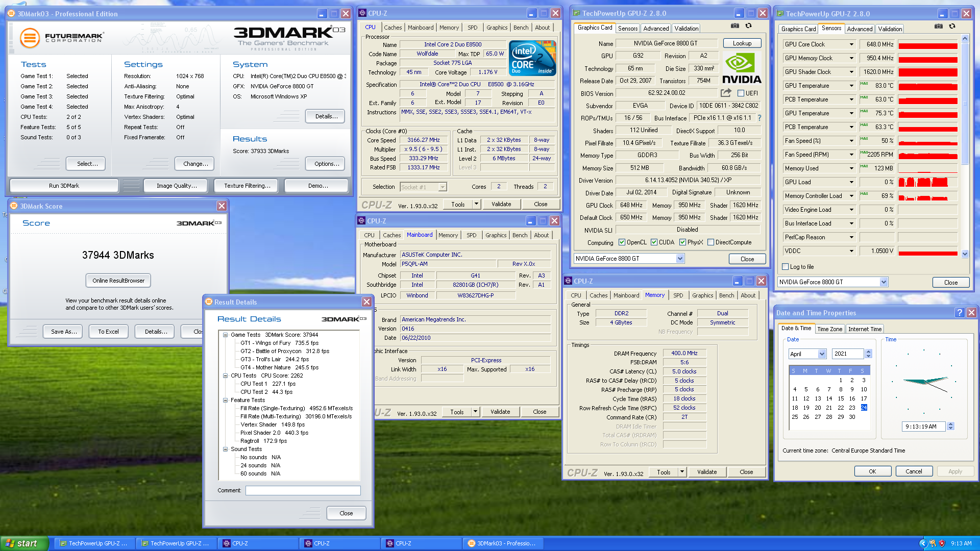Open the Windows Start button
The width and height of the screenshot is (980, 551).
(24, 543)
